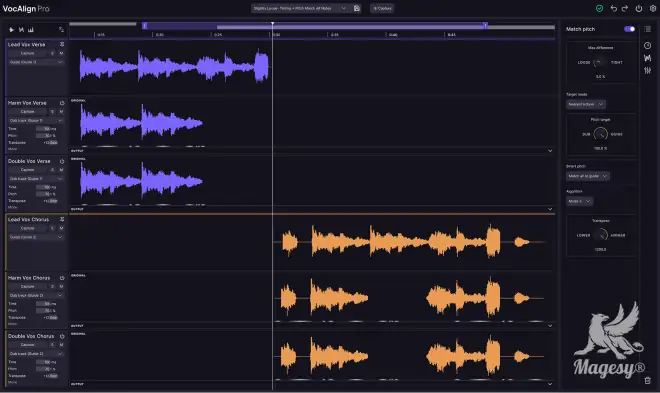Mute the Double Vox Verse track

(61, 170)
